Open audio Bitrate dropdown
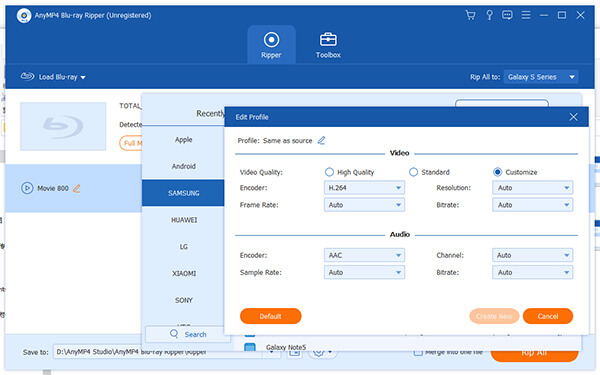600x375 pixels. [533, 272]
